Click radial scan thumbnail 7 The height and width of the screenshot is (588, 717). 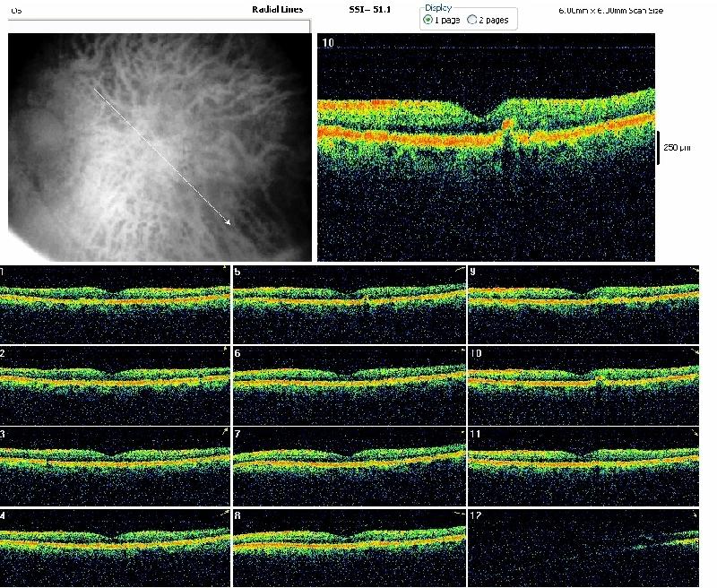click(x=350, y=457)
